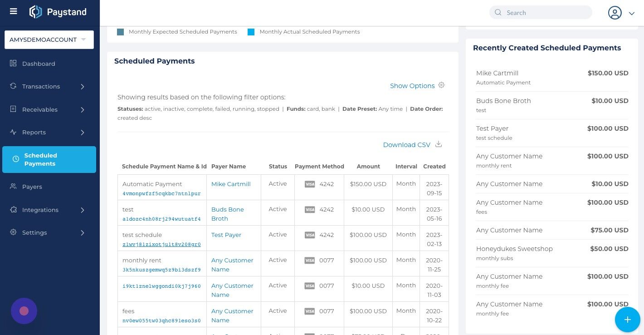Viewport: 644px width, 335px height.
Task: Click Monthly Actual Scheduled Payments legend swatch
Action: (251, 32)
